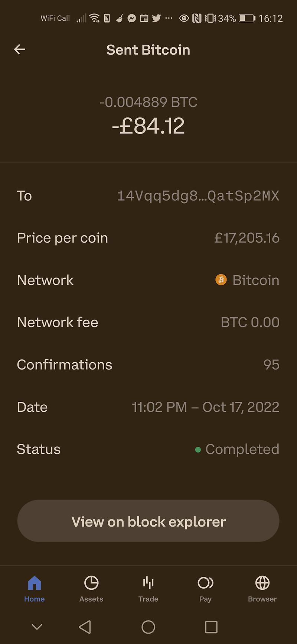Screen dimensions: 297x644
Task: Tap the recipient address 14Vqq5dg8…QatSp2MX
Action: [198, 196]
